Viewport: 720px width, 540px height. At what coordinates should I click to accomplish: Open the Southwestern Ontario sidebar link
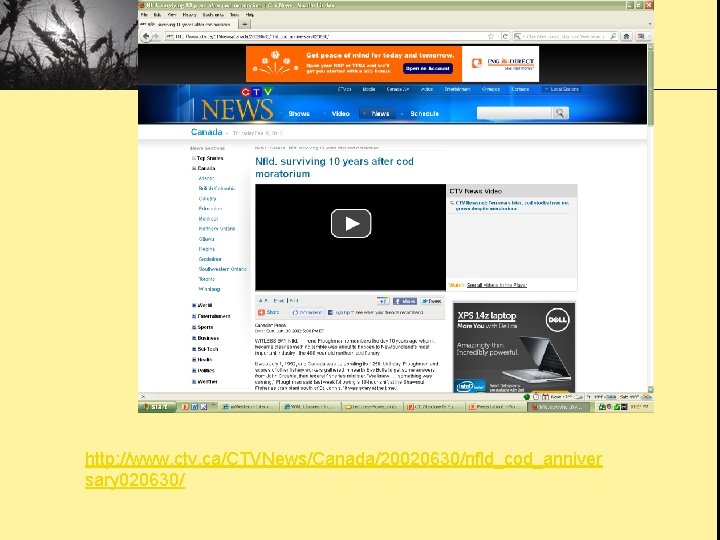tap(222, 269)
